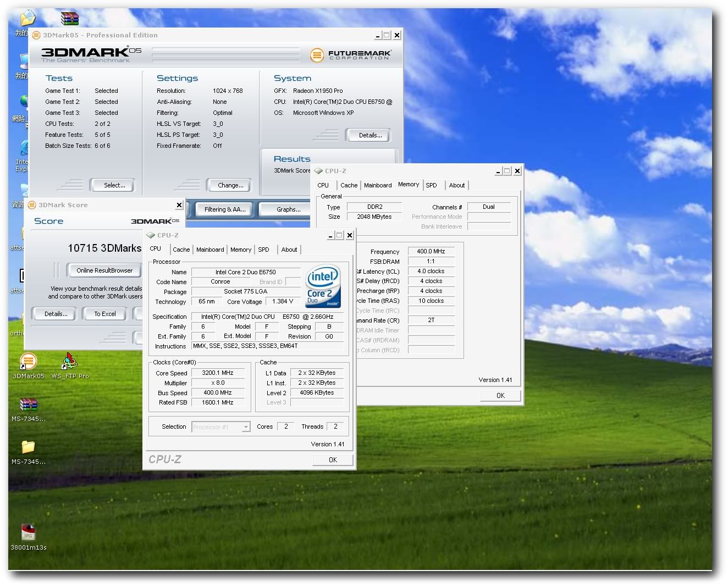The height and width of the screenshot is (587, 728).
Task: Click the Radeon X1950 Pro GFX text
Action: pyautogui.click(x=318, y=91)
